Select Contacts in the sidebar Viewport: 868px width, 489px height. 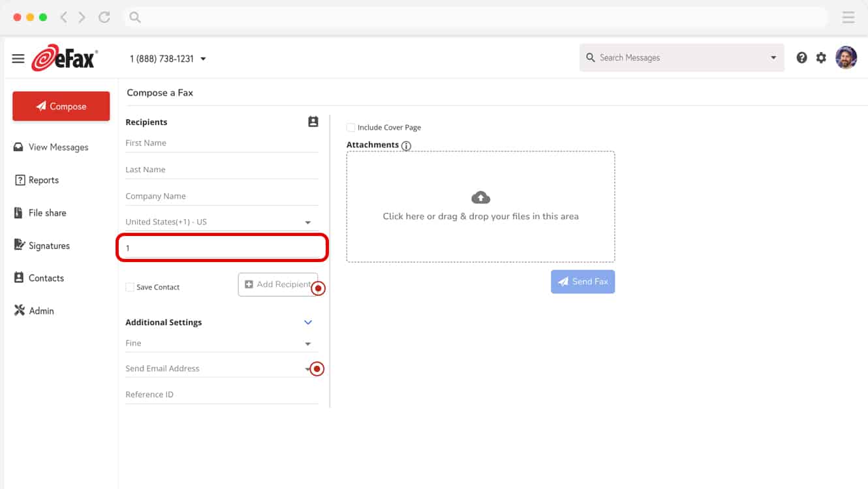46,278
